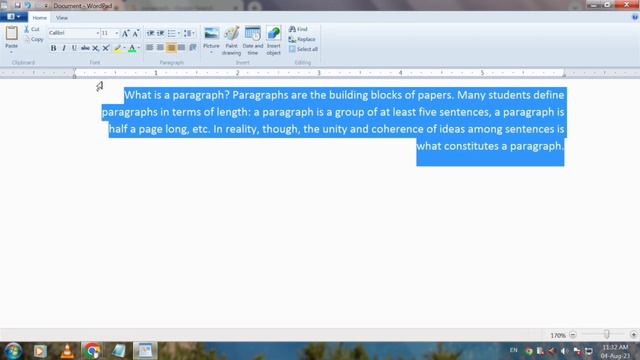Toggle the active align right button
The height and width of the screenshot is (360, 640).
(x=171, y=48)
